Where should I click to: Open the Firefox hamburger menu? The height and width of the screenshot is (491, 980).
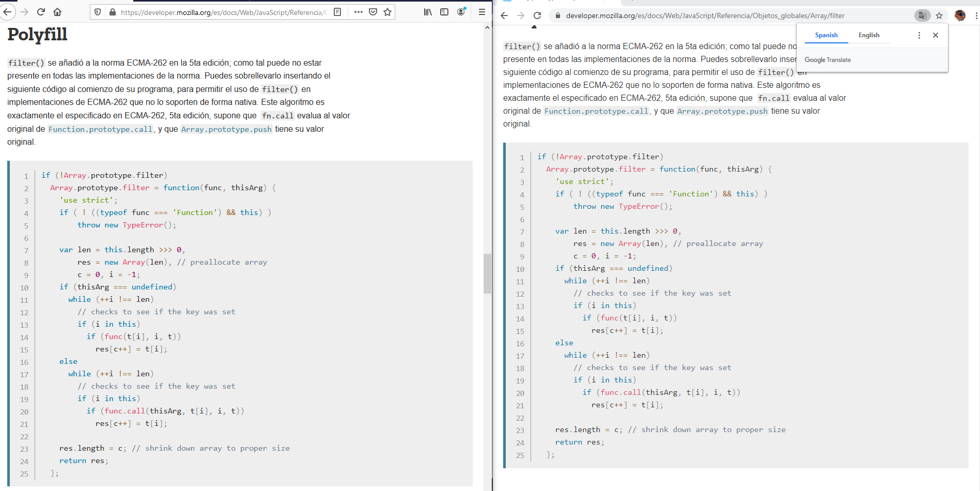pos(481,11)
